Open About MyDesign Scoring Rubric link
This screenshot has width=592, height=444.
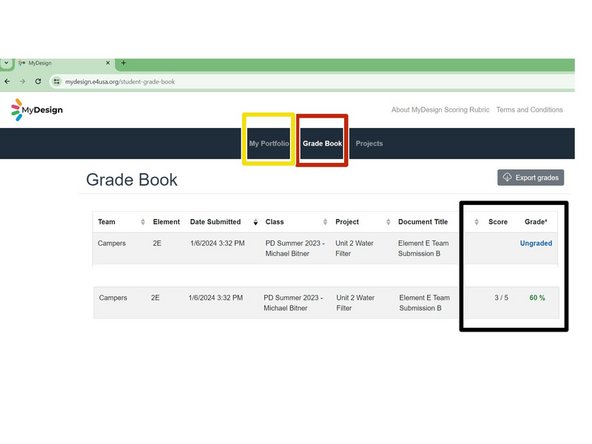coord(440,109)
